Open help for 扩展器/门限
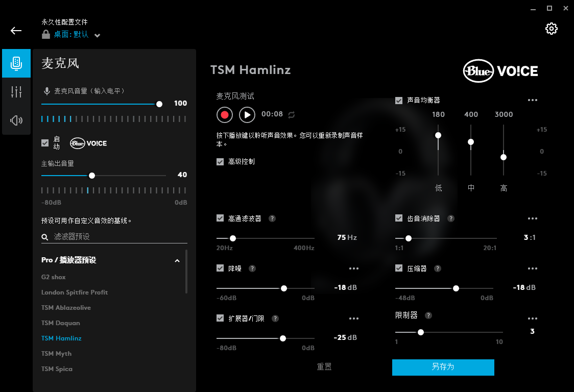The width and height of the screenshot is (574, 392). (275, 318)
